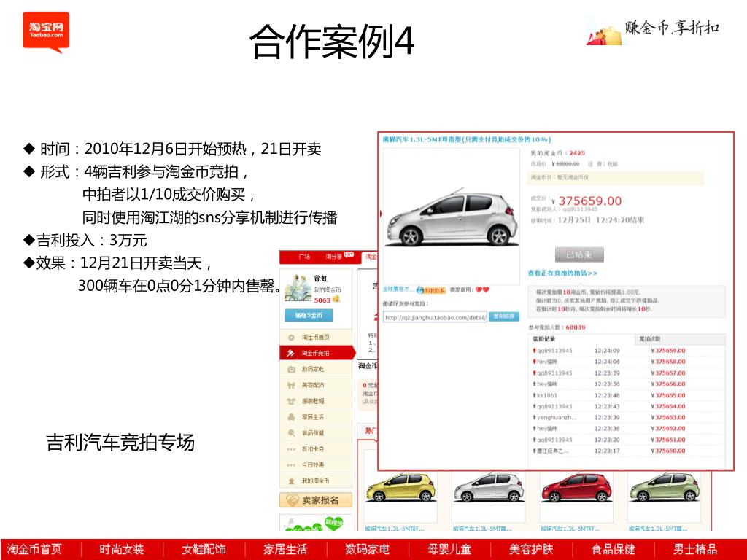The height and width of the screenshot is (560, 747).
Task: Click the green car thumbnail
Action: (664, 487)
